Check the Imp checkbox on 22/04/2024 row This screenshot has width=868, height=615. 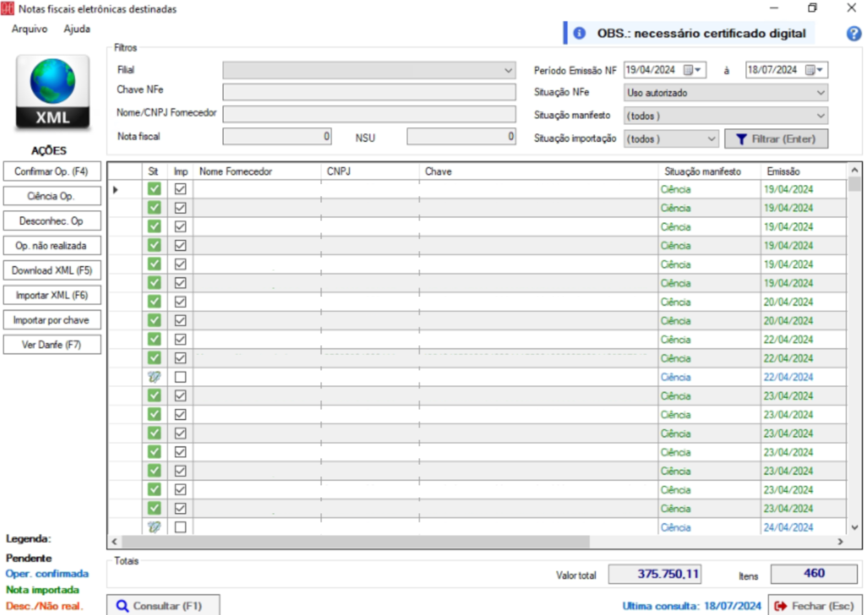click(x=181, y=377)
